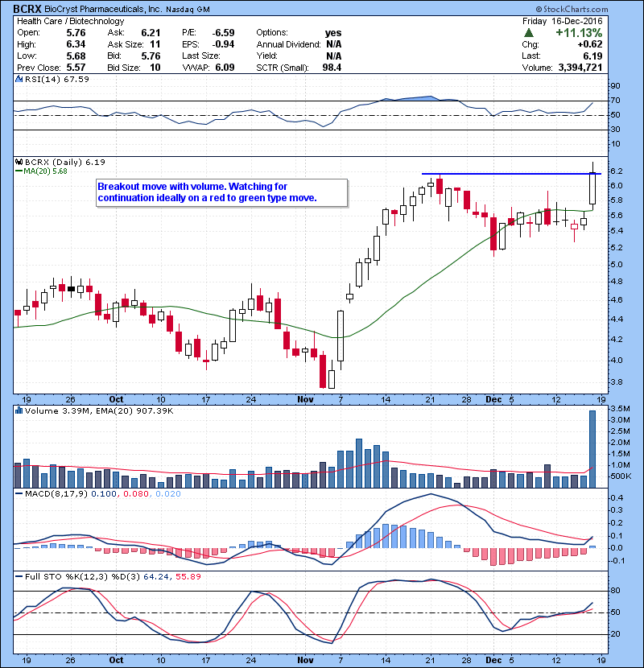Screen dimensions: 644x668
Task: Click the Nasdaq GM exchange label
Action: (188, 10)
